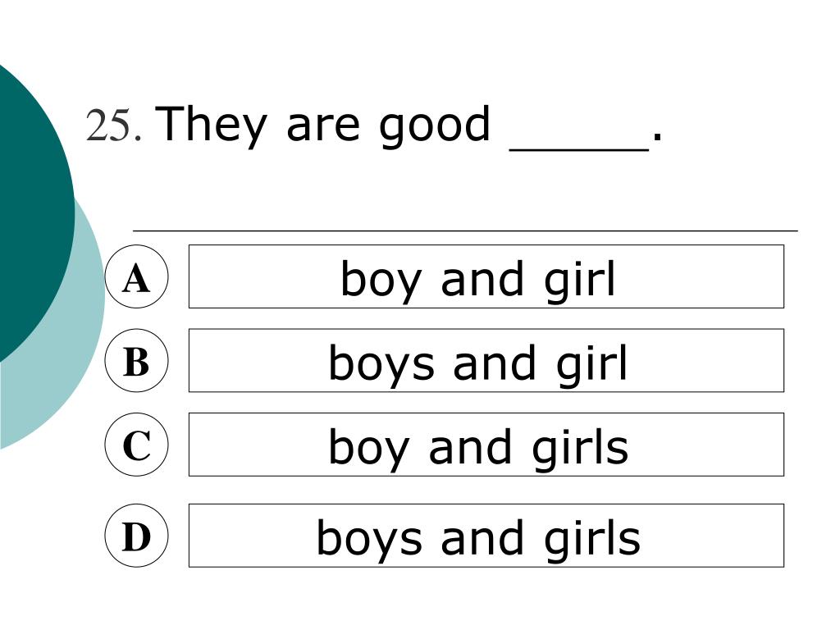Screen dimensions: 840x630
Task: Choose the "boys and girl" answer box
Action: (x=486, y=361)
